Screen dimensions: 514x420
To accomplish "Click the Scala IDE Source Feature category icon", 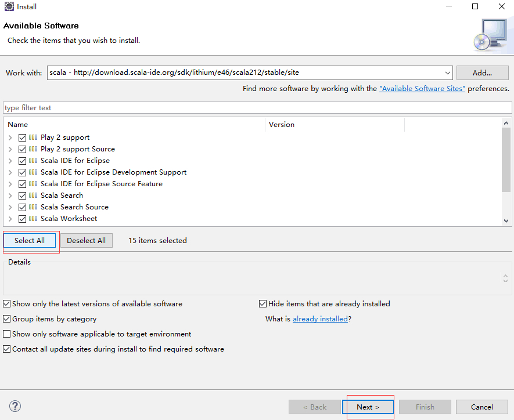I will [x=33, y=184].
